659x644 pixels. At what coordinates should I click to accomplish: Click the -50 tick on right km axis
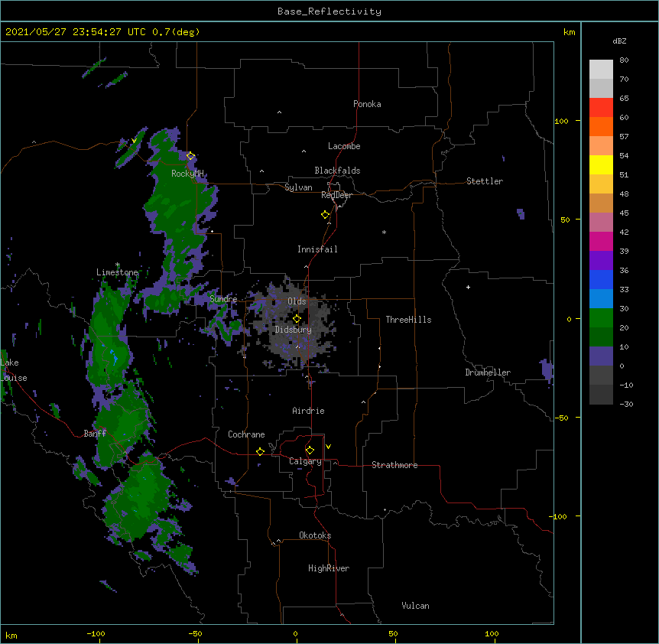561,418
